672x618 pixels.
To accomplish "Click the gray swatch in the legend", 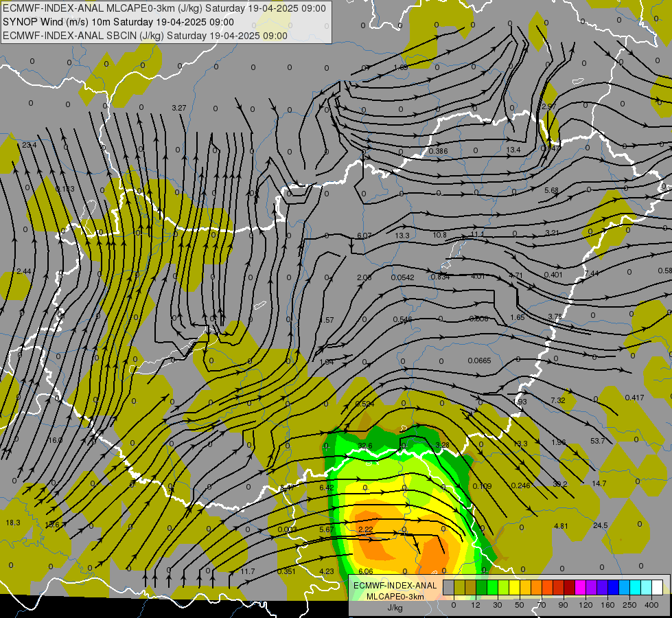I will tap(449, 587).
